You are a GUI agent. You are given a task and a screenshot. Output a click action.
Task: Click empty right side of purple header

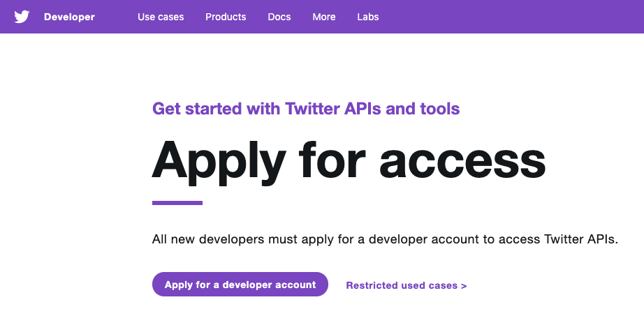tap(524, 17)
